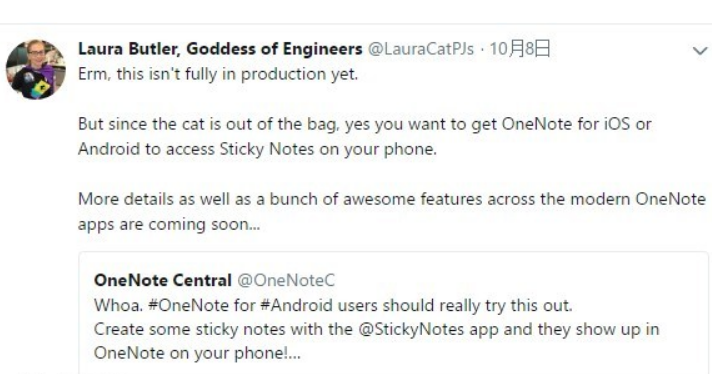Click Laura Butler's profile avatar
This screenshot has height=374, width=712.
pos(35,69)
